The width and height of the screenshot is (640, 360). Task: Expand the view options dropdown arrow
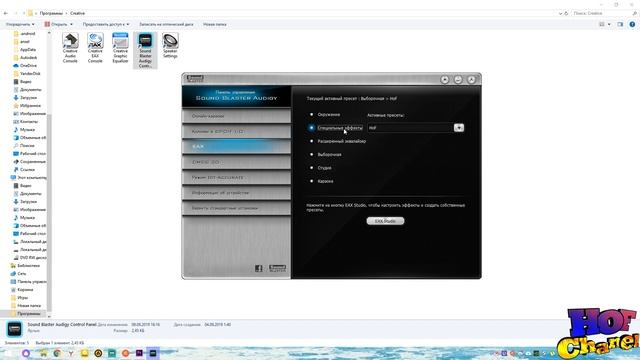click(x=609, y=24)
